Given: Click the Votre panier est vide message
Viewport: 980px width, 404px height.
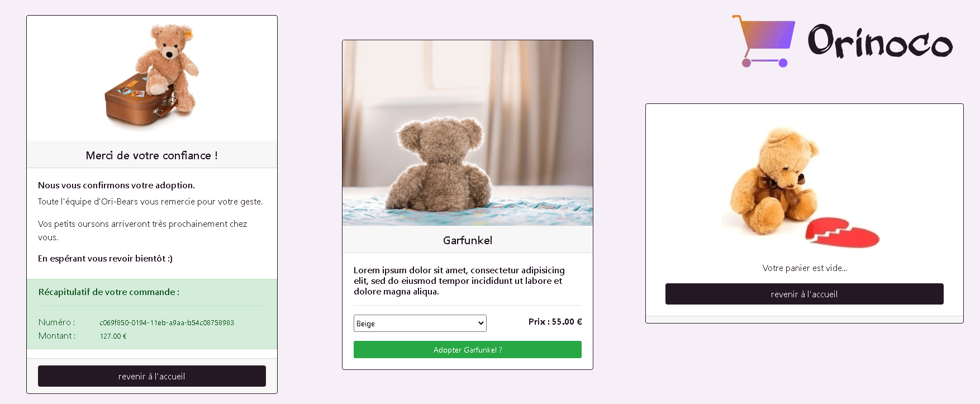Looking at the screenshot, I should pos(805,268).
